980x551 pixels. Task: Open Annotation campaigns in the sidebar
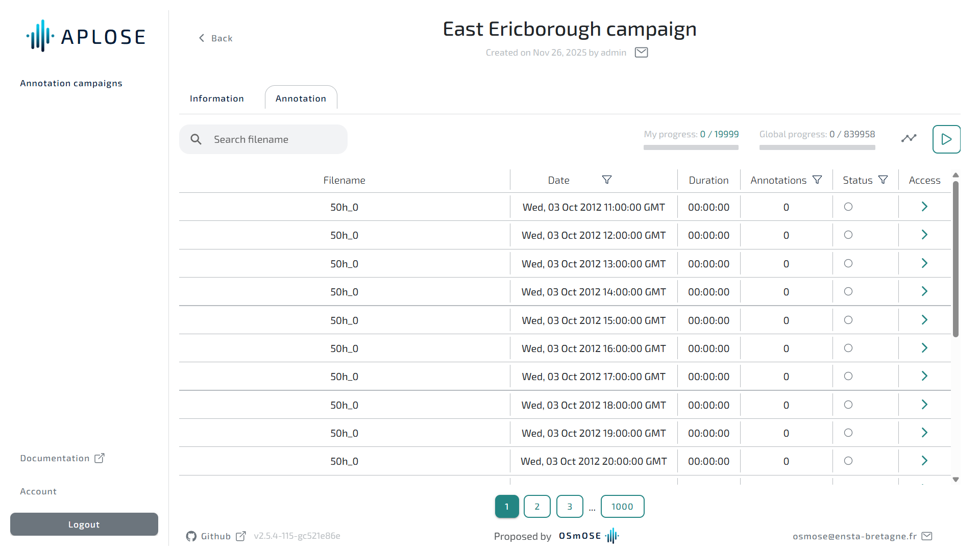(x=71, y=83)
